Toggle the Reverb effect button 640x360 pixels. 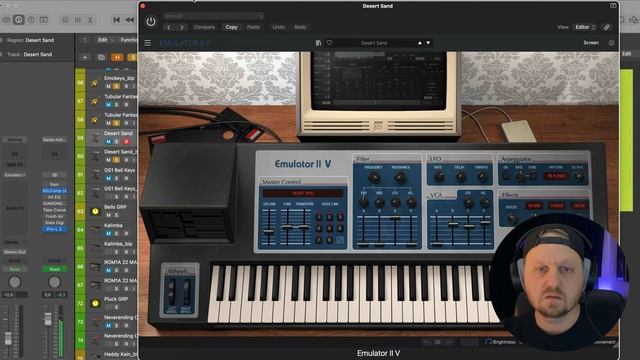point(534,206)
